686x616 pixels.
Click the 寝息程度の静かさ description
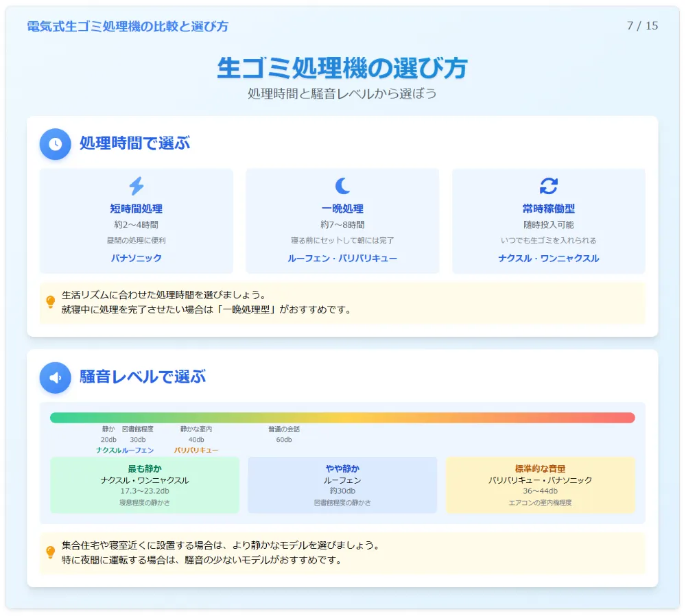click(x=145, y=503)
